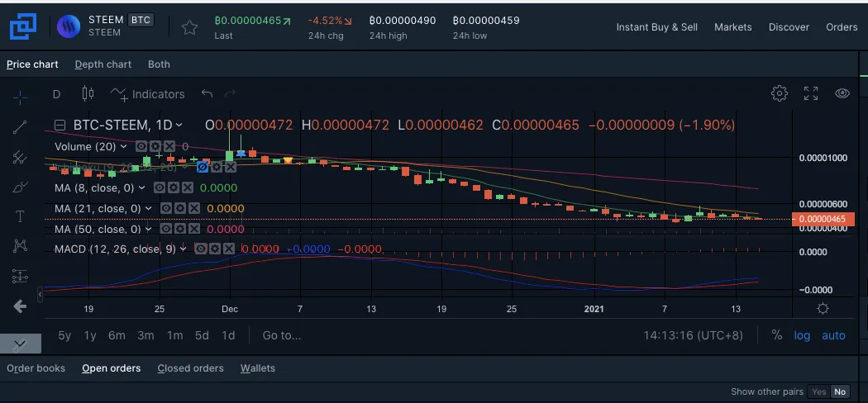The image size is (868, 403).
Task: Set chart range to 3m
Action: click(145, 335)
